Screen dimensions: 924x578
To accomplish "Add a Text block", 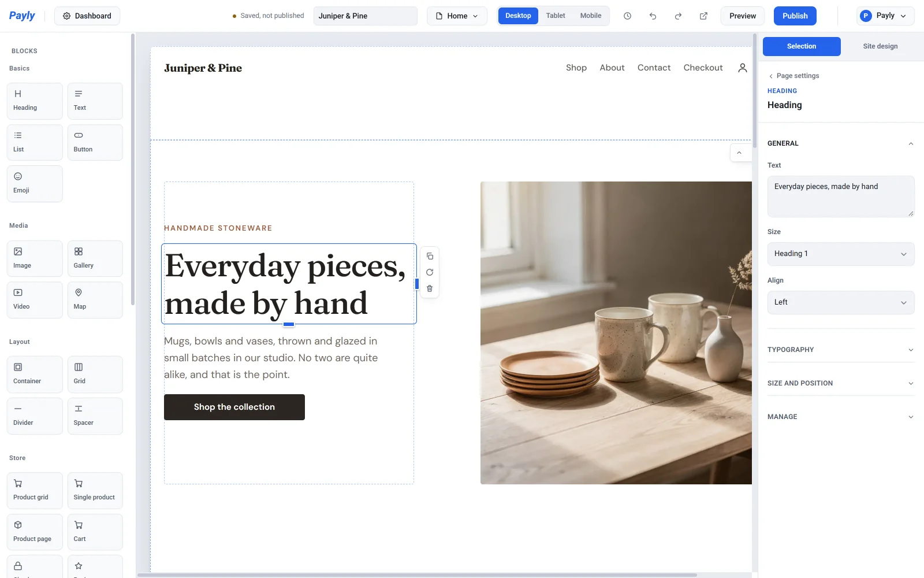I will [95, 101].
